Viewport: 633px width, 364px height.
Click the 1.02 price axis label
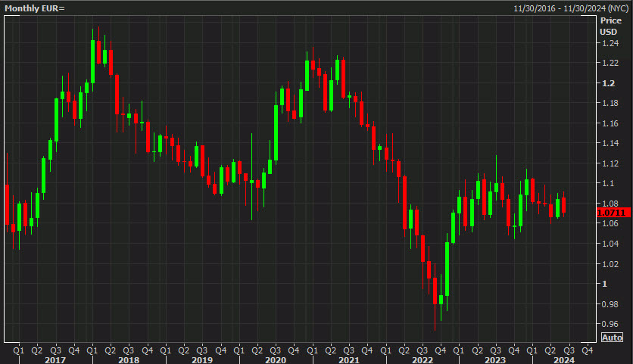click(x=610, y=264)
